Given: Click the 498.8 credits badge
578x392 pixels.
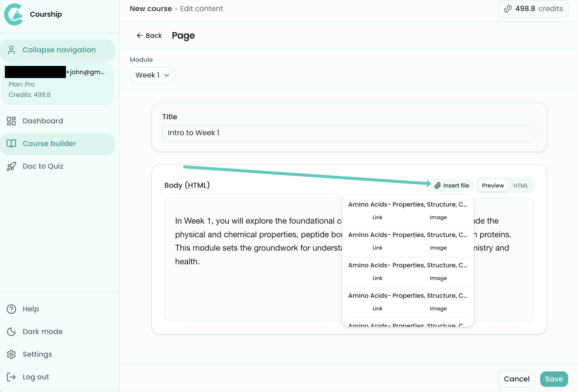Looking at the screenshot, I should click(x=533, y=9).
